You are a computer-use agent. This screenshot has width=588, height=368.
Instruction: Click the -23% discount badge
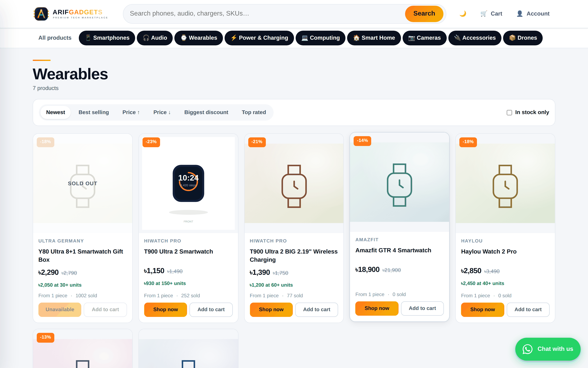pyautogui.click(x=151, y=142)
